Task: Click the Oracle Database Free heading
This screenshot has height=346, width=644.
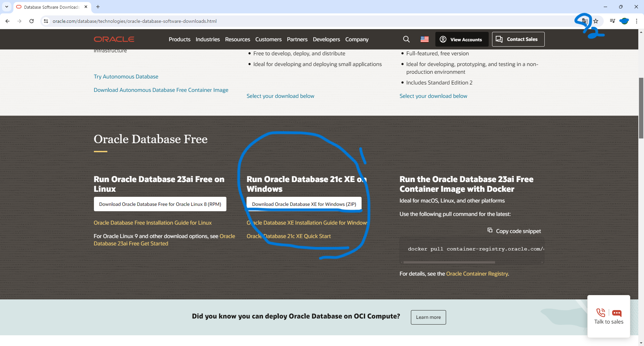Action: tap(151, 139)
